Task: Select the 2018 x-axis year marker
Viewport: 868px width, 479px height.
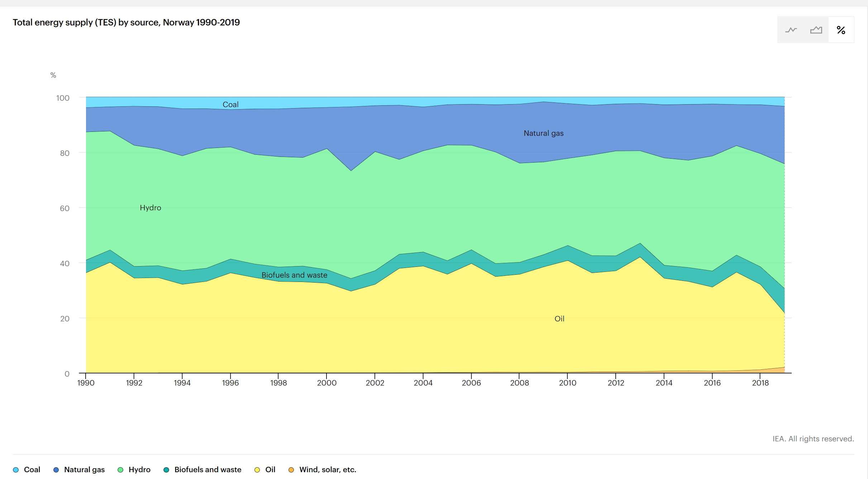Action: point(760,383)
